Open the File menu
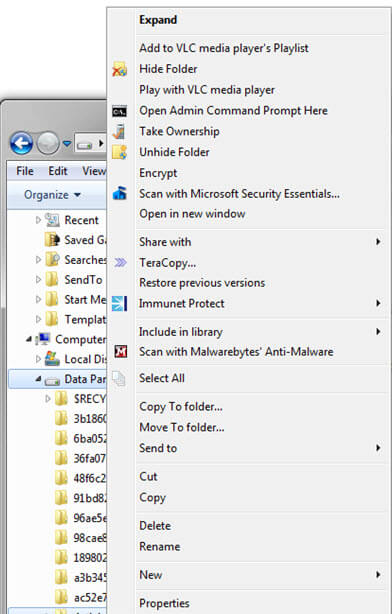This screenshot has height=614, width=392. click(25, 171)
